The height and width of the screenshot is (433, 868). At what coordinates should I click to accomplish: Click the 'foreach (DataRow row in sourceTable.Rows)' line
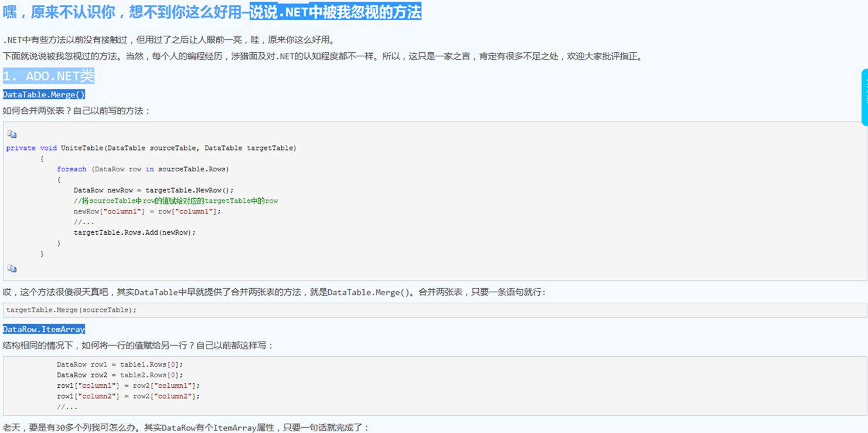pos(143,169)
